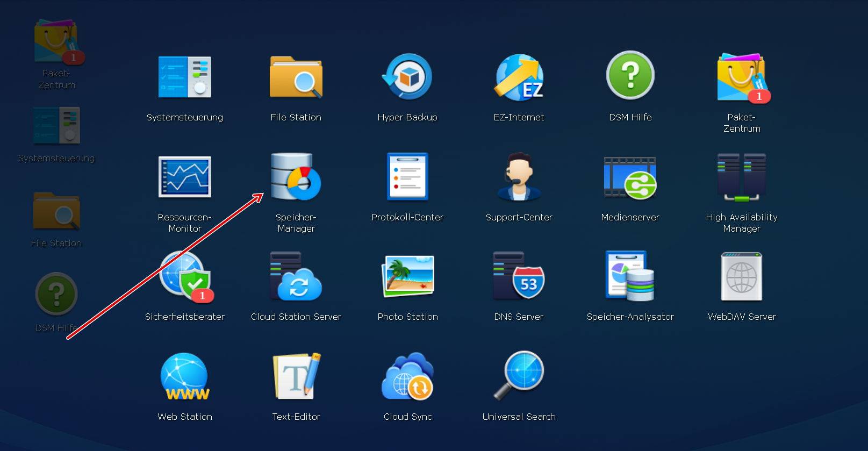Launch Universal Search magnifier icon

[x=519, y=376]
